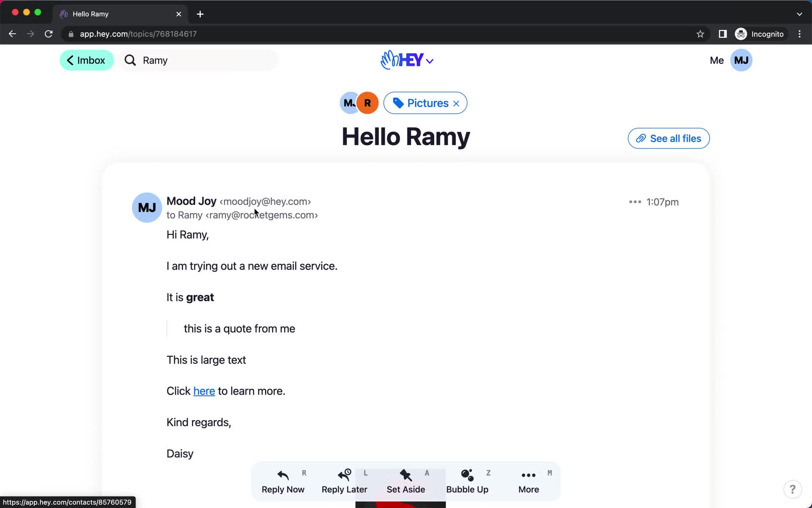Follow the 'here' hyperlink in email

pyautogui.click(x=204, y=391)
